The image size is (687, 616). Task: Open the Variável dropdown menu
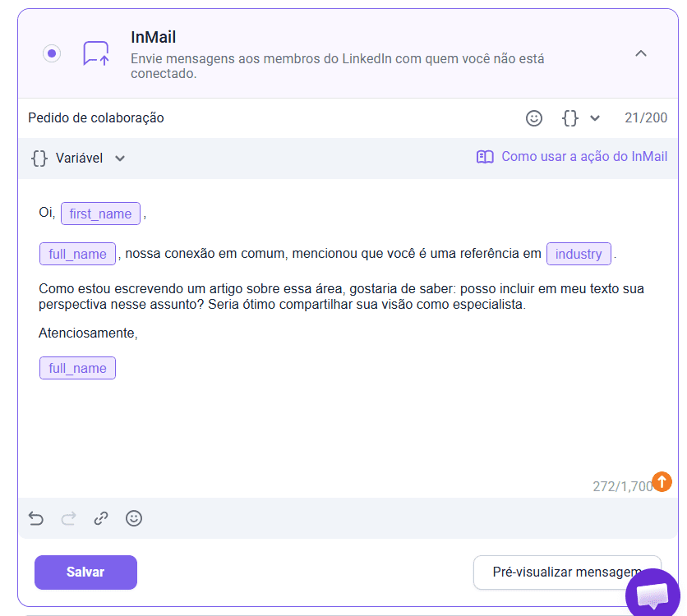click(x=78, y=159)
